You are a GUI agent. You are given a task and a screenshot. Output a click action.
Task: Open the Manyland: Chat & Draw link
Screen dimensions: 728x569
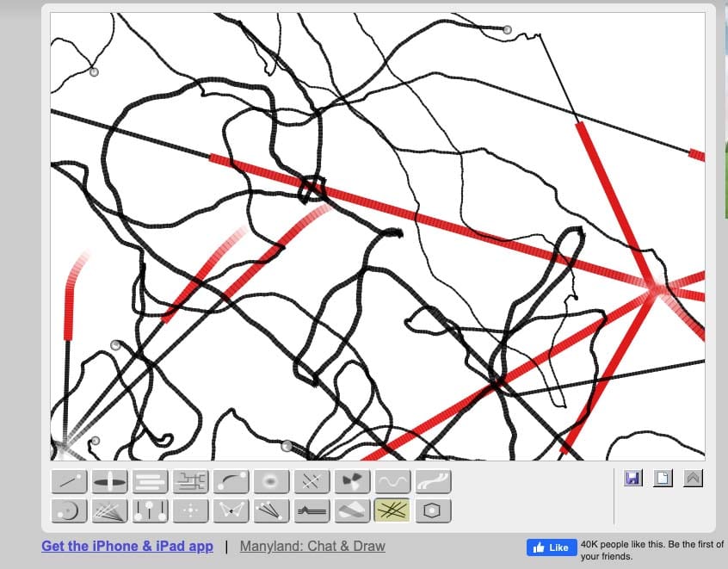point(312,547)
